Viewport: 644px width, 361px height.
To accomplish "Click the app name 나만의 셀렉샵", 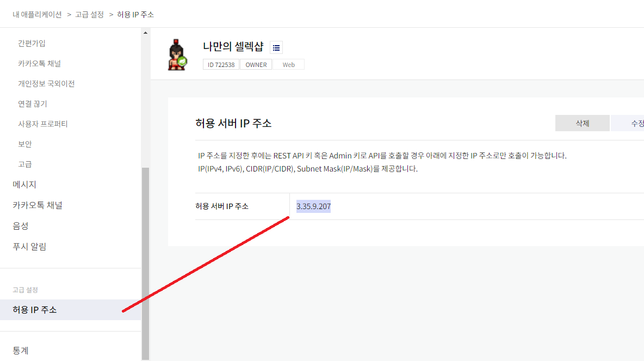I will tap(233, 46).
